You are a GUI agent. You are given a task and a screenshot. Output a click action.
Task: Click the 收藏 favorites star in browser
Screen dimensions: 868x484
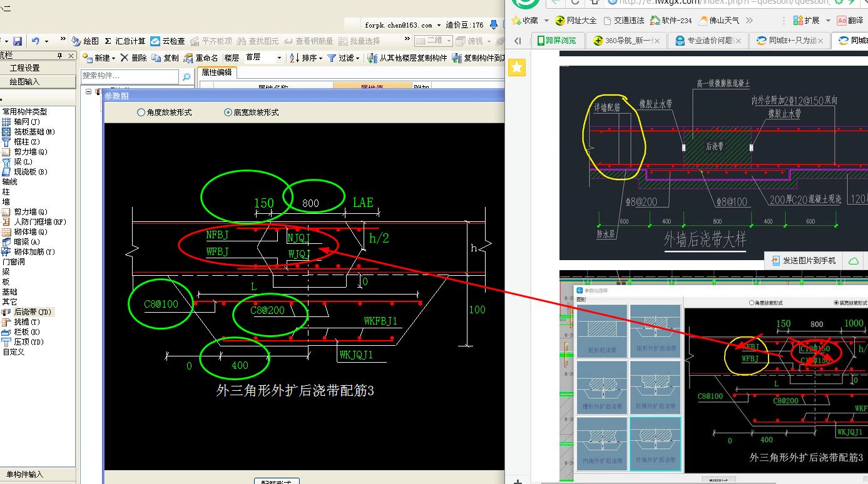(524, 21)
